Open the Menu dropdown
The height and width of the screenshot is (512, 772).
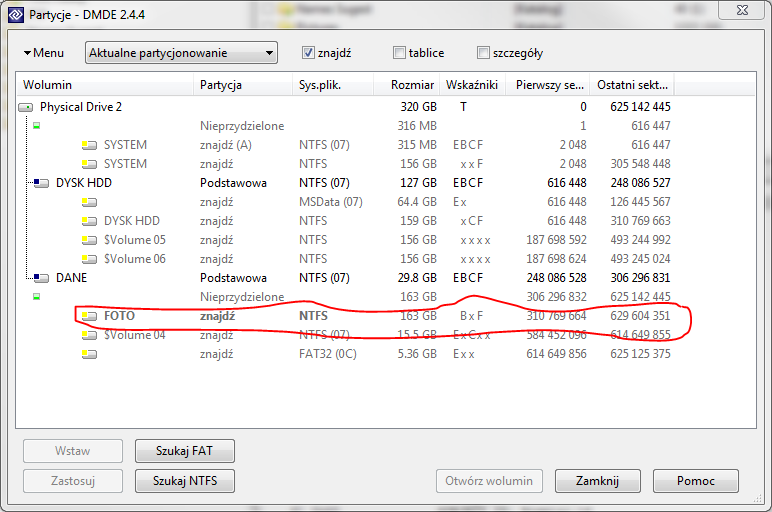coord(44,53)
